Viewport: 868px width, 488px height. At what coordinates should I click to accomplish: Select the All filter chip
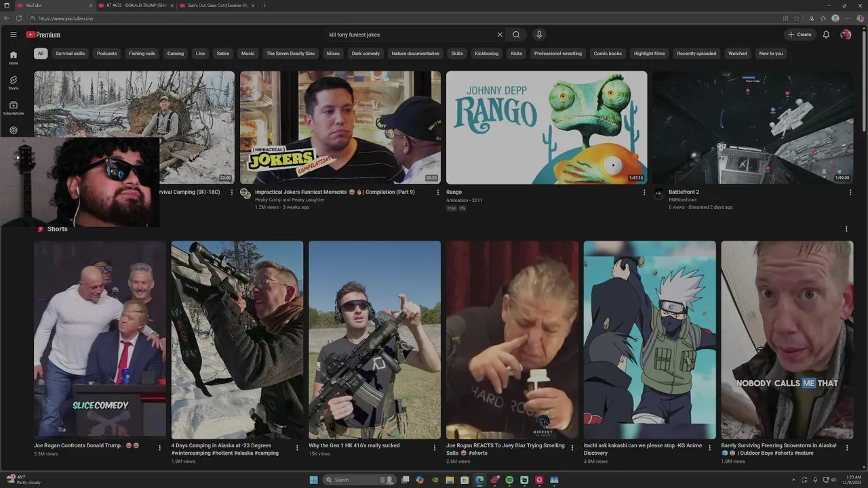coord(41,54)
